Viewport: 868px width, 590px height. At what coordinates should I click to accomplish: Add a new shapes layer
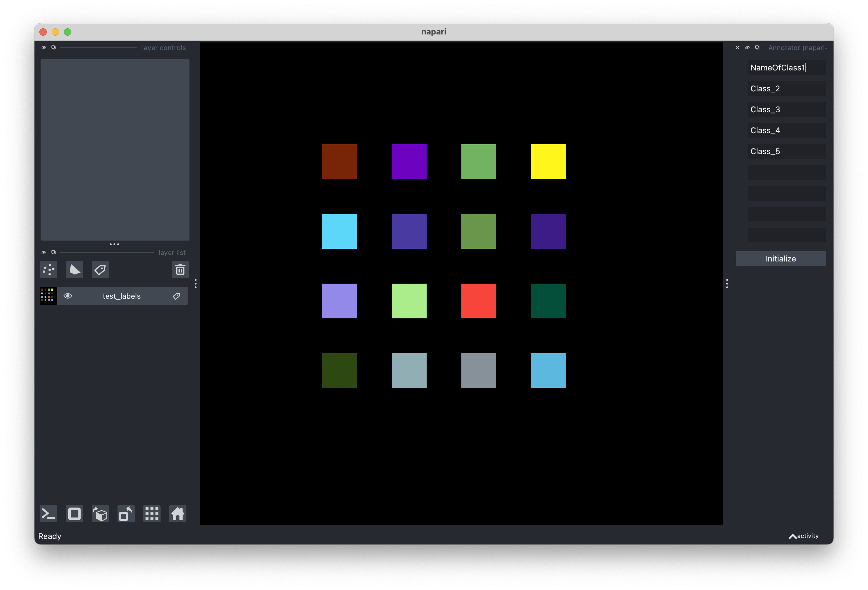coord(74,269)
